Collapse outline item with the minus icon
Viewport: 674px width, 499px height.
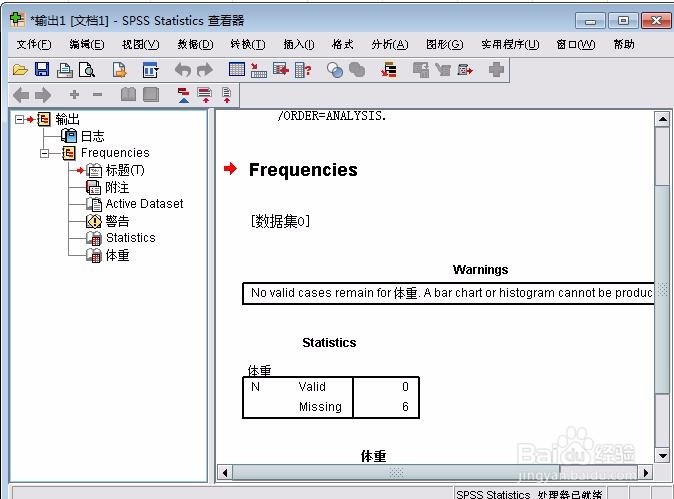98,95
